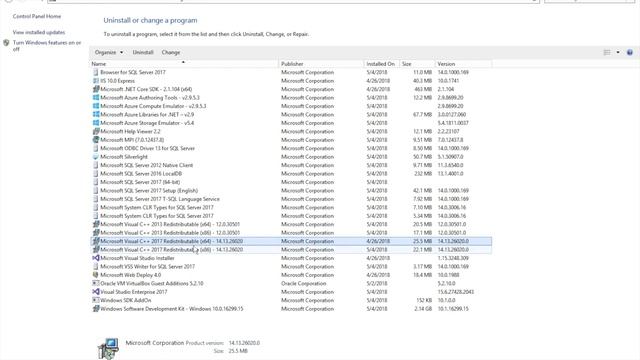640x360 pixels.
Task: Select Microsoft SQL Server 2016 LocalDB row
Action: (291, 173)
